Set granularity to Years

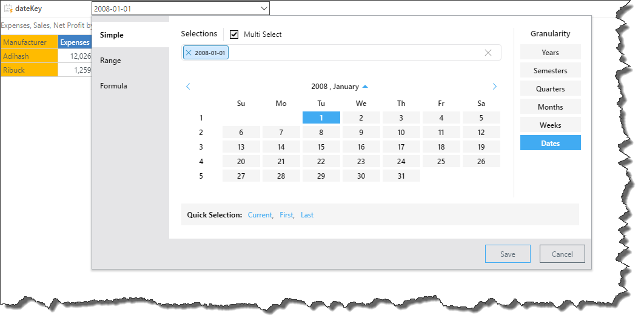point(550,52)
